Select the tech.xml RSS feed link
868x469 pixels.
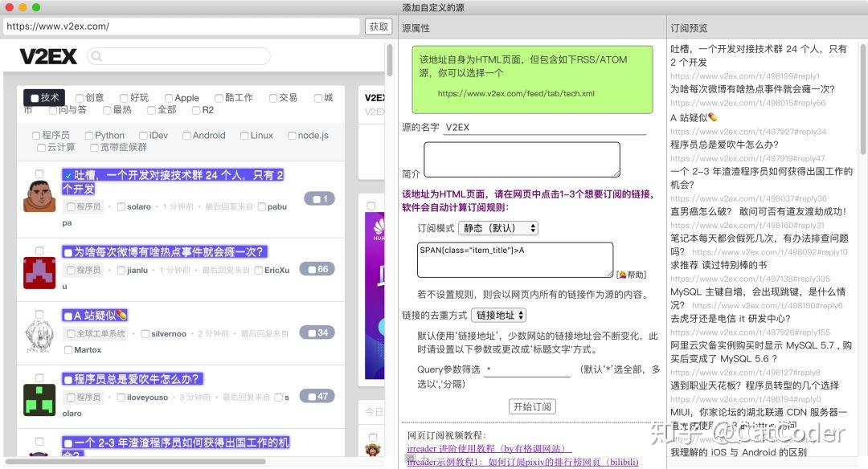[516, 93]
